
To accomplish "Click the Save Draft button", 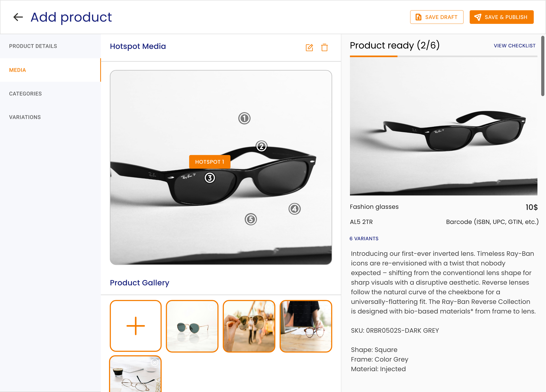I will [436, 17].
